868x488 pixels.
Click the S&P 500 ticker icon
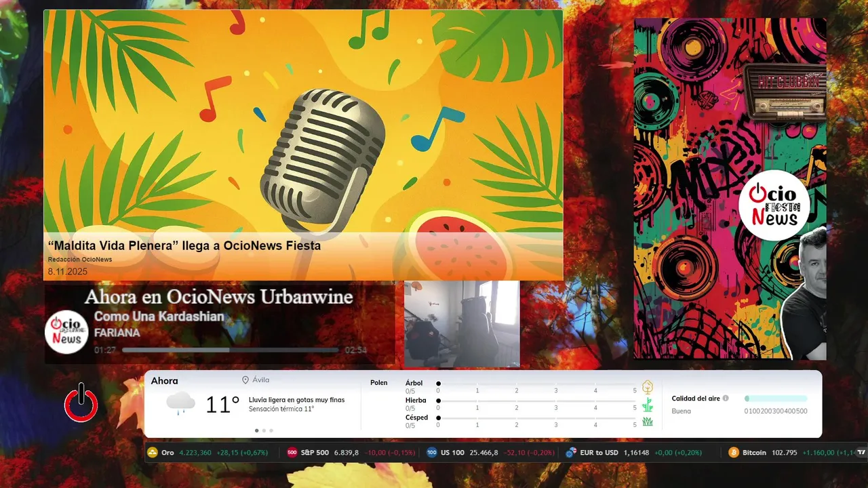pos(292,453)
